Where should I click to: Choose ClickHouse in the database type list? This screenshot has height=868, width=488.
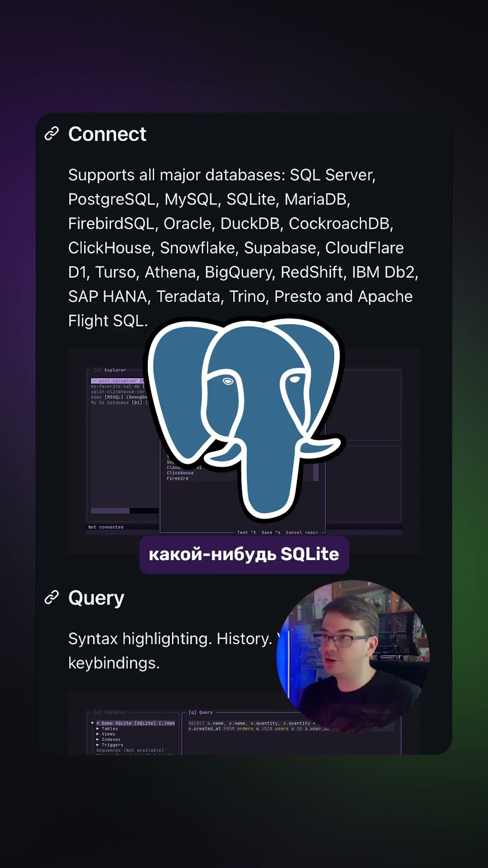point(180,473)
